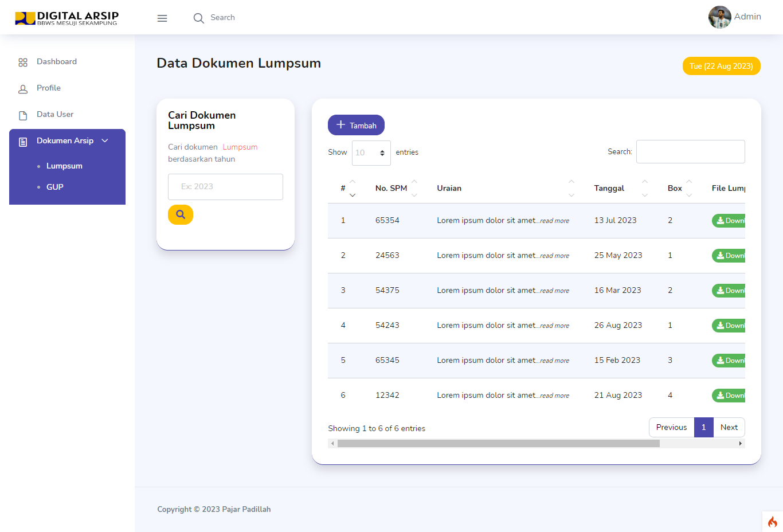Viewport: 783px width, 532px height.
Task: Click the year search input field Ex: 2023
Action: coord(225,186)
